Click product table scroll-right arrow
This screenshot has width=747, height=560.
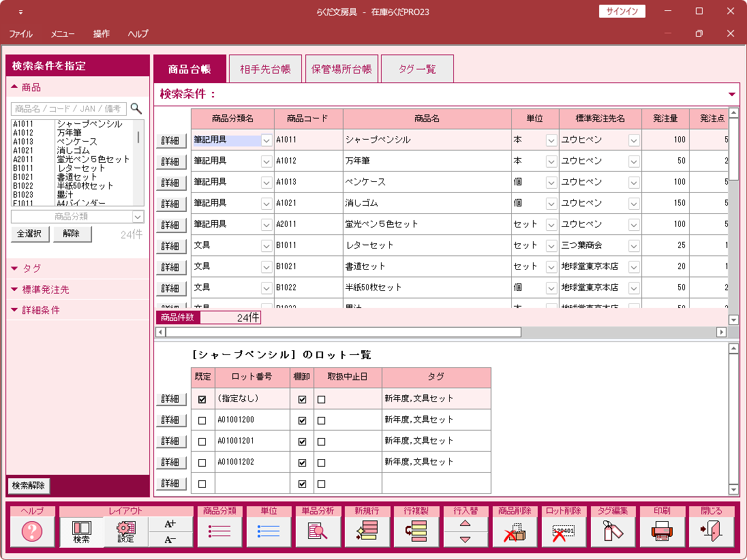point(721,332)
